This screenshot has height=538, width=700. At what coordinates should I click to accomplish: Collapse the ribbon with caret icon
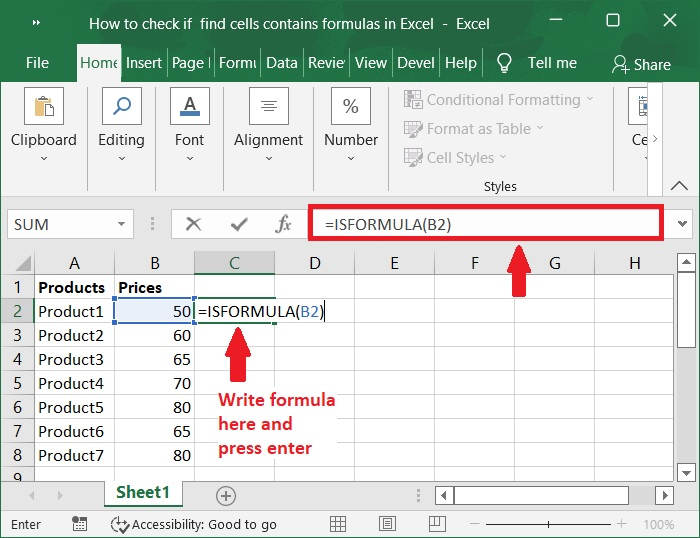[x=679, y=185]
